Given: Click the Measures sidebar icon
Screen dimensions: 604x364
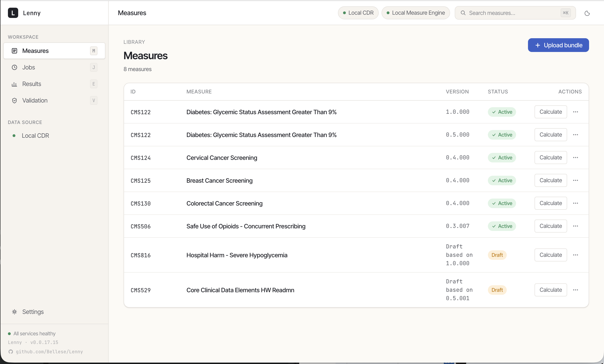Looking at the screenshot, I should coord(14,51).
